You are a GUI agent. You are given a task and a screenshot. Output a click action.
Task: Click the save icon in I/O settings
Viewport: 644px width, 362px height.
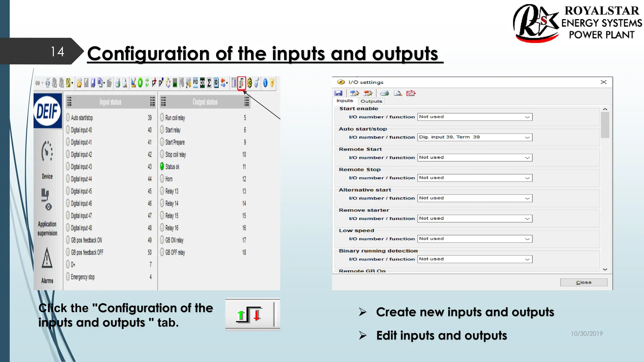coord(338,93)
